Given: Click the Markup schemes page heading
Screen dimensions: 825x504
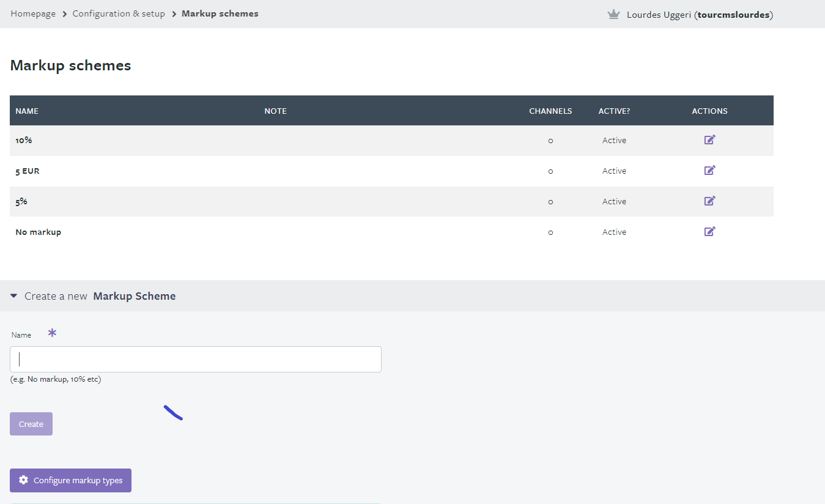Looking at the screenshot, I should click(x=70, y=65).
